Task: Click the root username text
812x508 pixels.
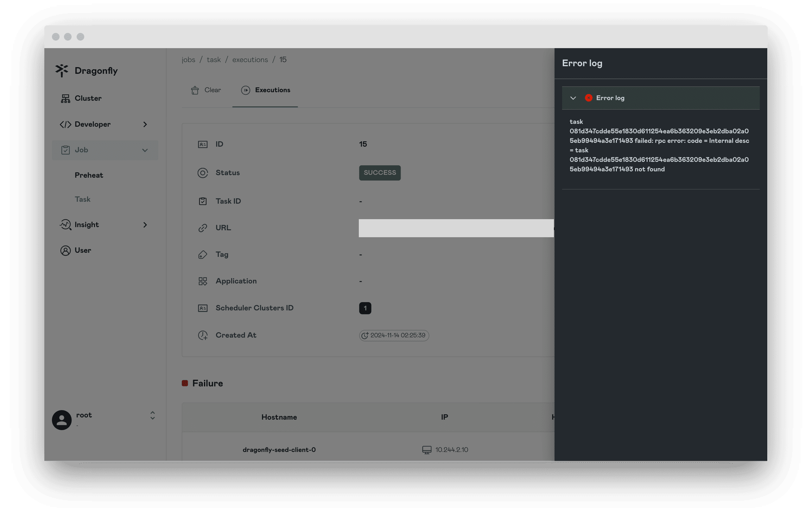Action: pyautogui.click(x=84, y=415)
